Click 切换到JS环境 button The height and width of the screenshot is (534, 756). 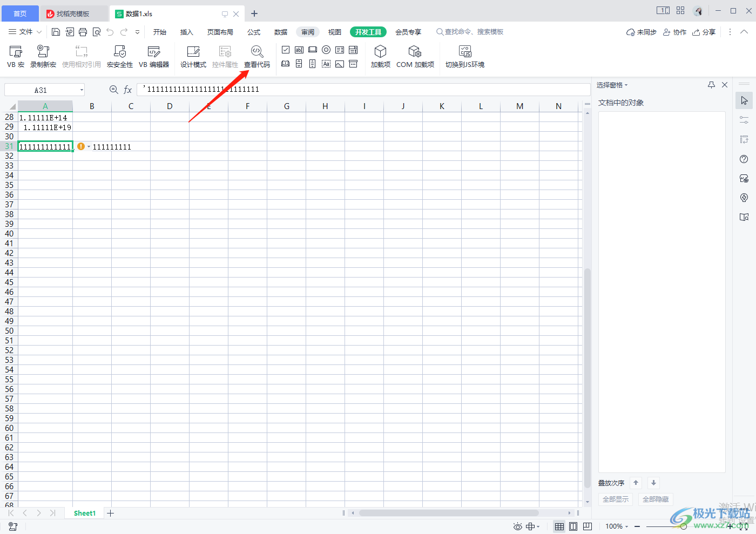465,57
